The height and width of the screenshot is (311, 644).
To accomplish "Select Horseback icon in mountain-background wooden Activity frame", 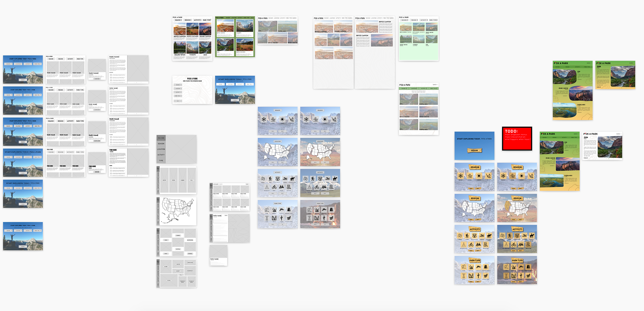I will click(532, 236).
